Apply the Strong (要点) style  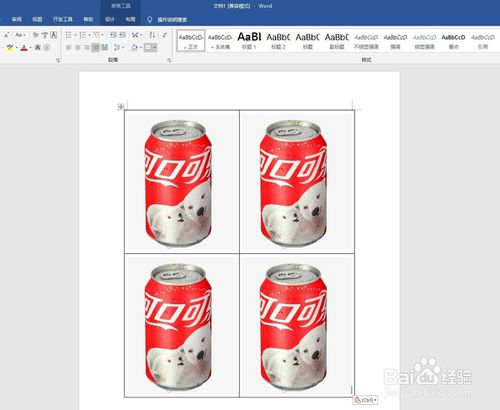click(x=453, y=41)
